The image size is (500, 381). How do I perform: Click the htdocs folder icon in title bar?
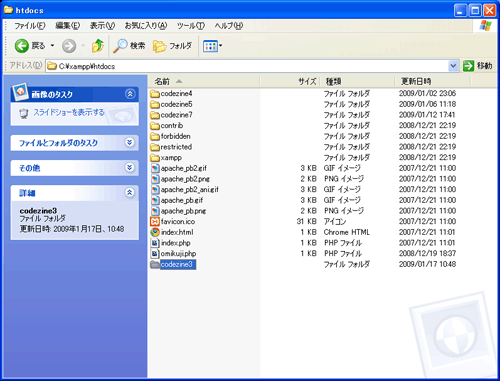coord(8,10)
